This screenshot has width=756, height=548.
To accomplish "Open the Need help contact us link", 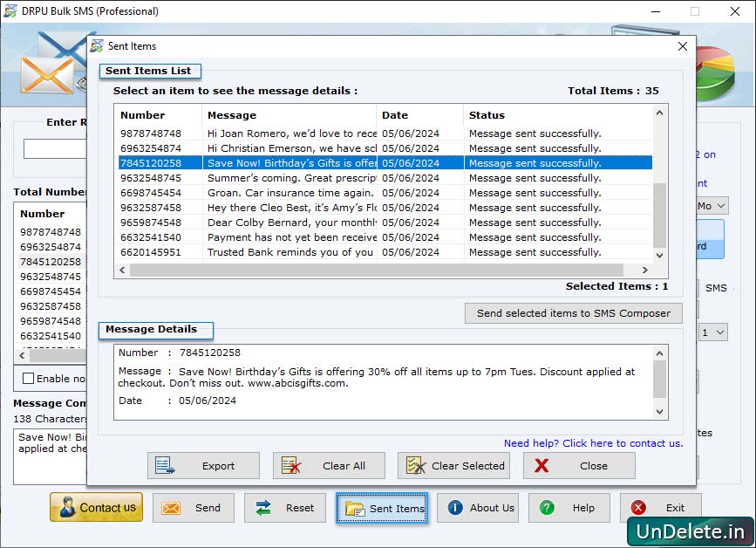I will tap(594, 442).
